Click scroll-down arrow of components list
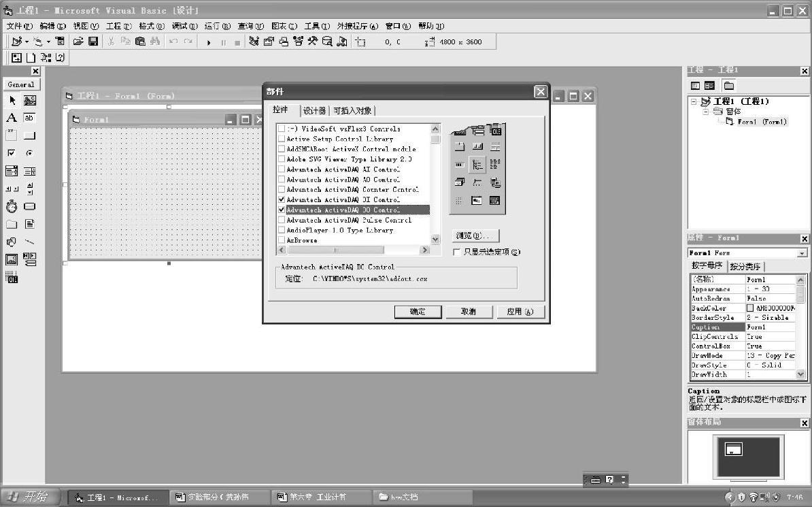The width and height of the screenshot is (812, 507). pos(435,240)
